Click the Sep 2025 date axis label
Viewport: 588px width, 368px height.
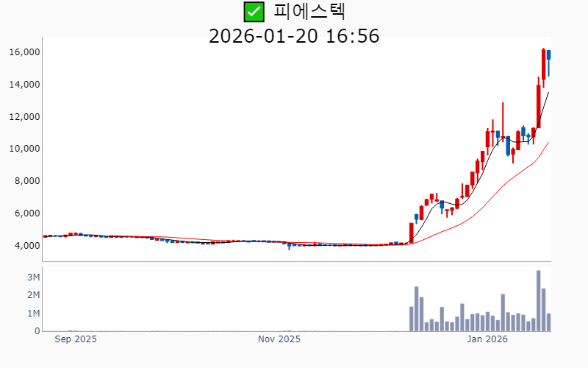76,339
